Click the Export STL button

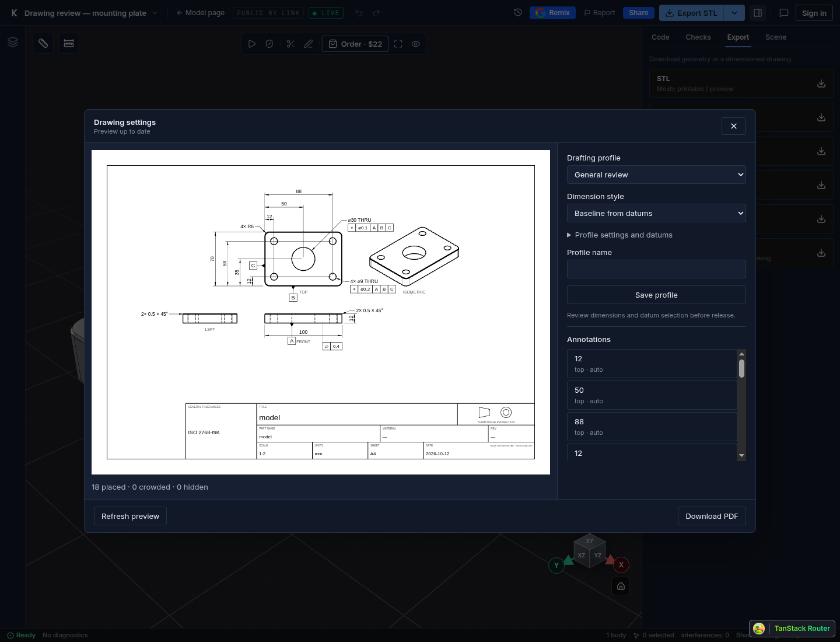[691, 13]
